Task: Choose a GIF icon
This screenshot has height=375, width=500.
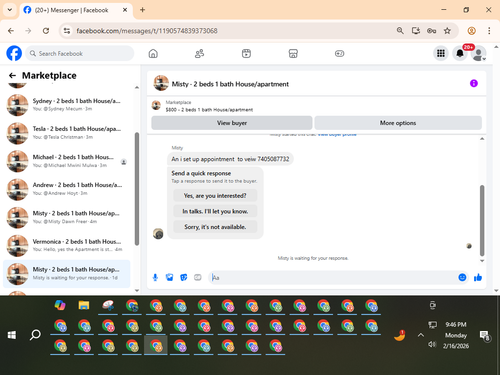Action: click(x=198, y=277)
